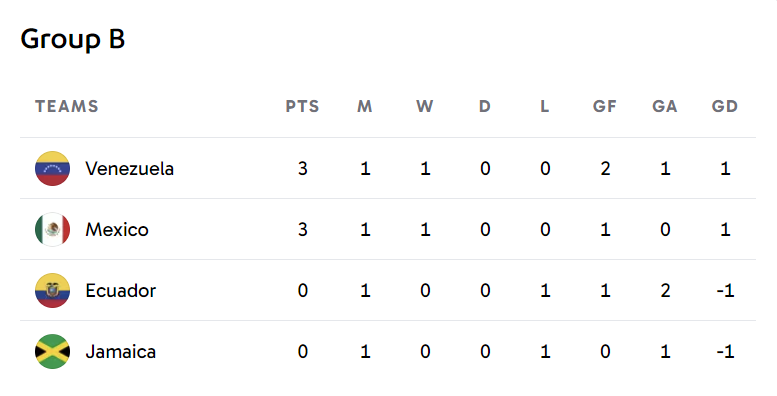Click the TEAMS column header

click(x=67, y=106)
